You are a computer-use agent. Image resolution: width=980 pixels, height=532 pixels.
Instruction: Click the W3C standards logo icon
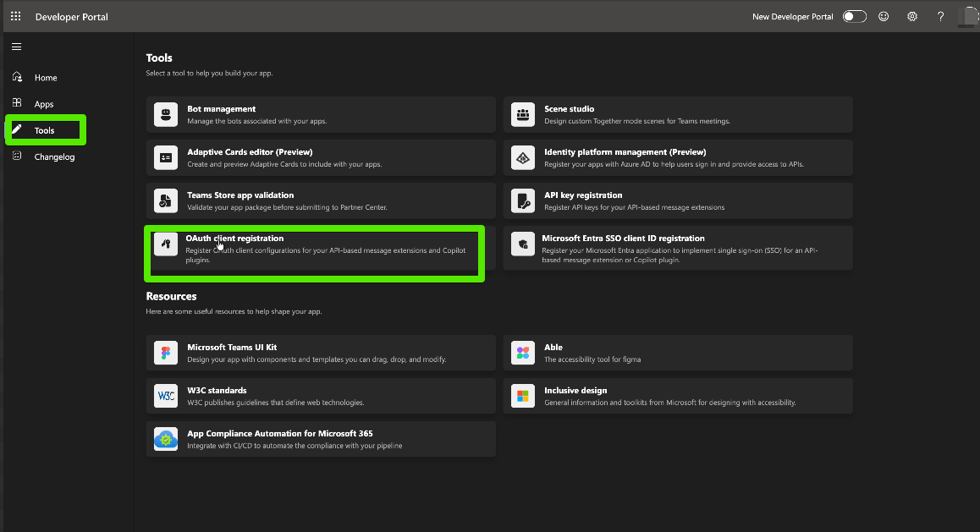pos(166,396)
